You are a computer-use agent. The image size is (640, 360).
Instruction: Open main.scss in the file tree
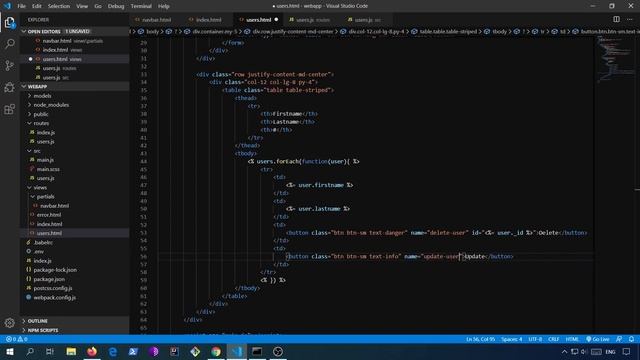(x=48, y=169)
